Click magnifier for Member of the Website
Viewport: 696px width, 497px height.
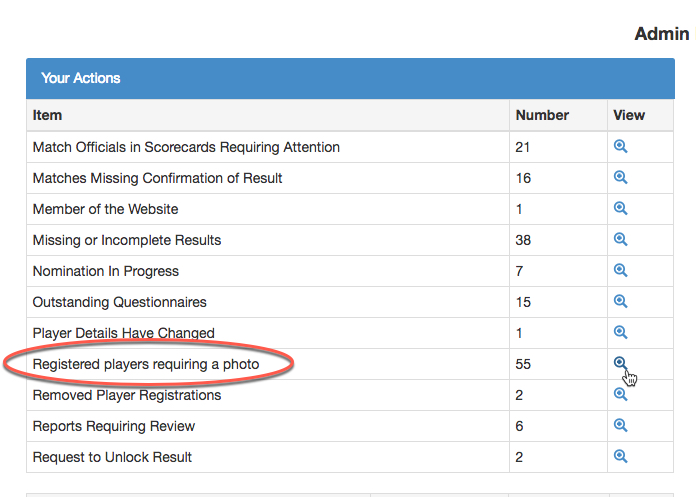click(x=620, y=209)
